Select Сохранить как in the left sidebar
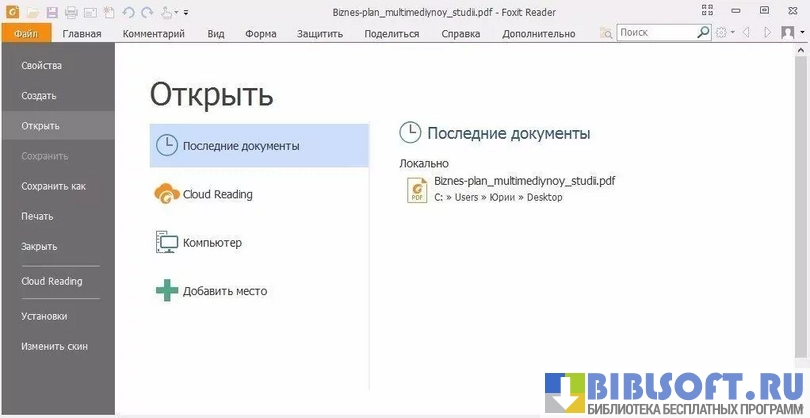Viewport: 810px width, 418px height. pos(54,186)
